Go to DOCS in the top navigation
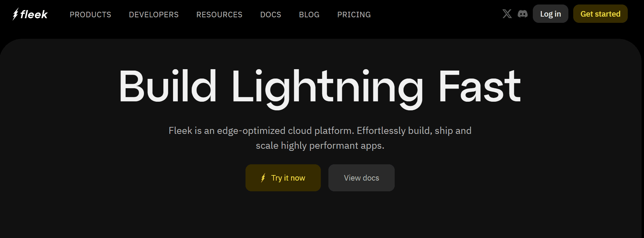This screenshot has height=238, width=644. pos(271,15)
